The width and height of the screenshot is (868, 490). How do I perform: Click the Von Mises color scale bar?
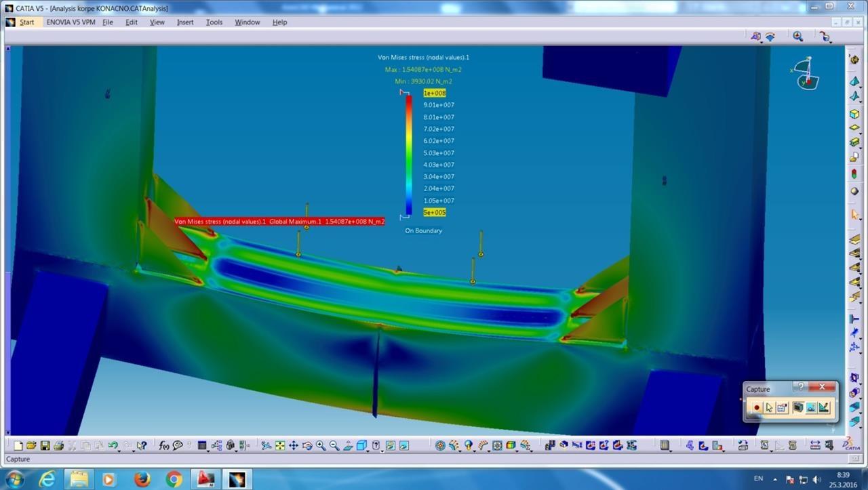pos(409,155)
